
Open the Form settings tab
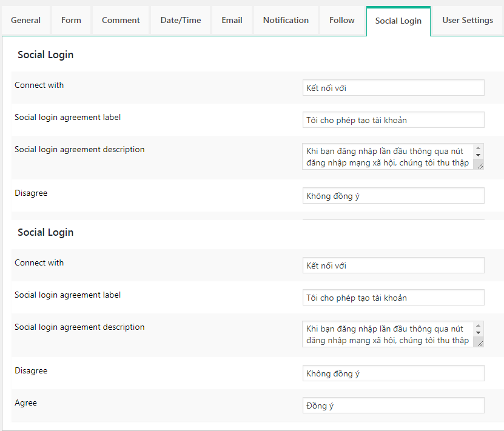pos(71,20)
